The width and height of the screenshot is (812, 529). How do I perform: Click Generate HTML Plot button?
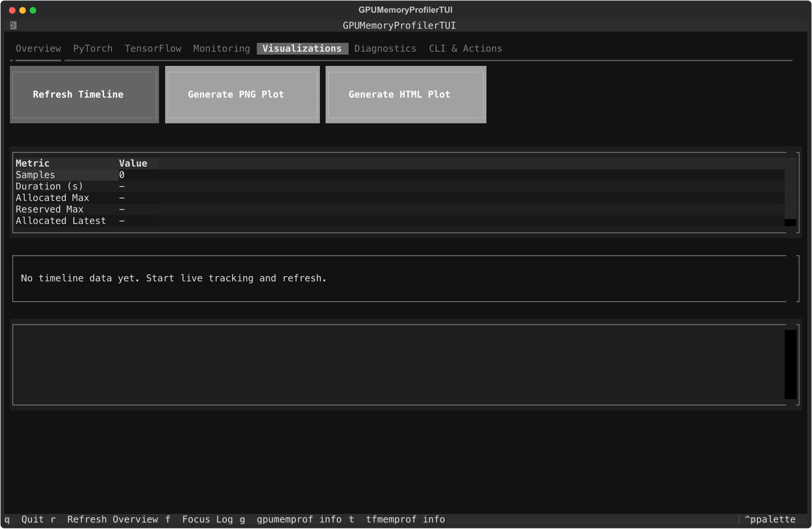click(406, 95)
